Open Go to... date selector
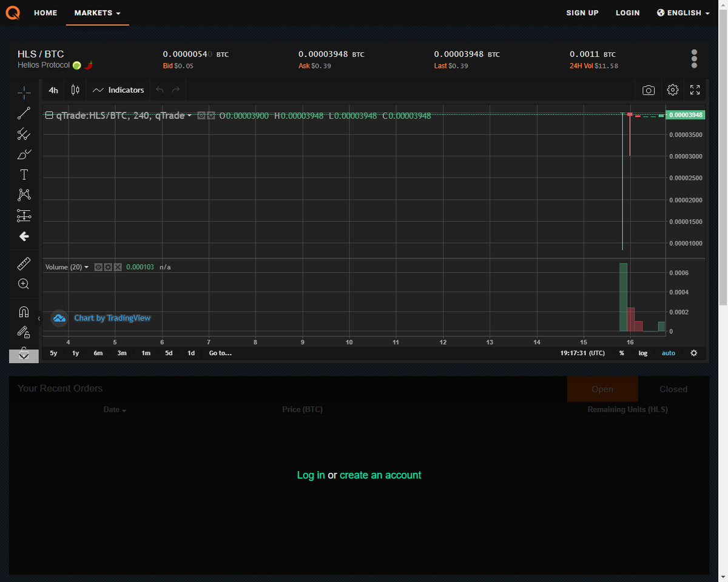This screenshot has width=728, height=582. pyautogui.click(x=220, y=353)
